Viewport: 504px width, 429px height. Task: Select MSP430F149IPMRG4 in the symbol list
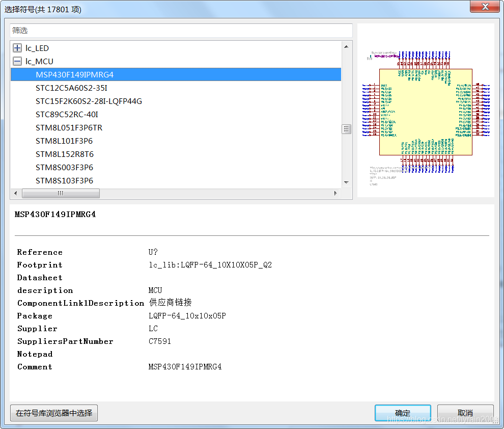(x=176, y=74)
